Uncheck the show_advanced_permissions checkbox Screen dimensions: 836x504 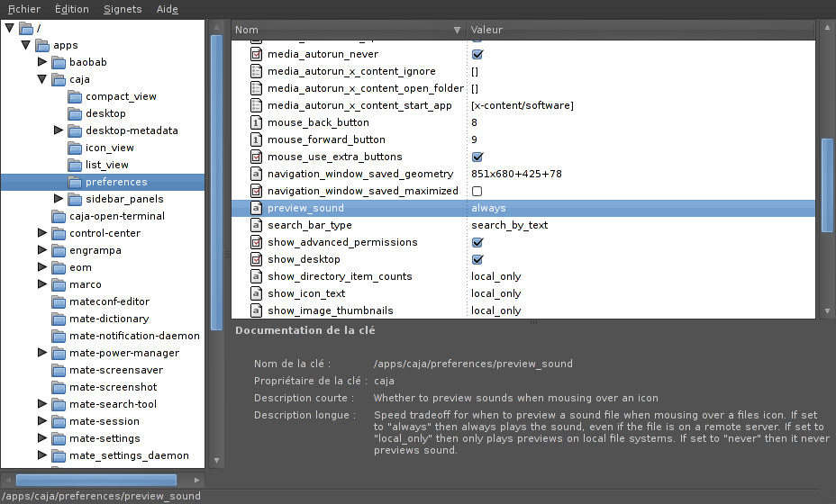pyautogui.click(x=477, y=242)
